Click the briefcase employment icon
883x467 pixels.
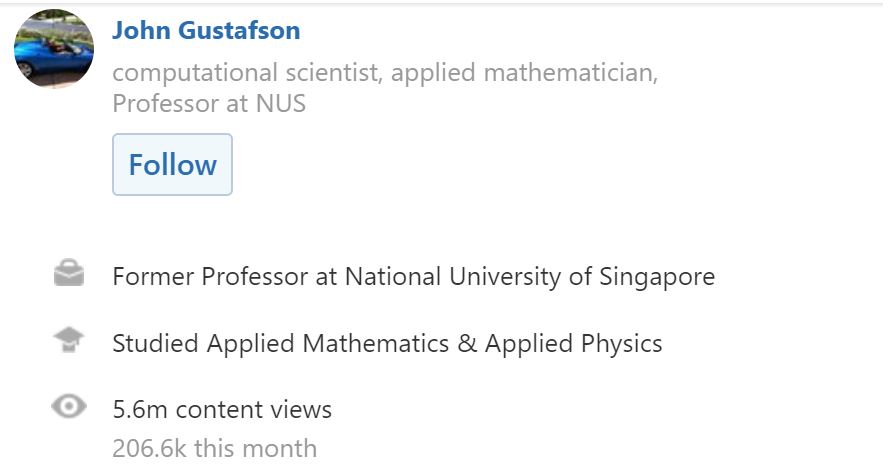(69, 273)
